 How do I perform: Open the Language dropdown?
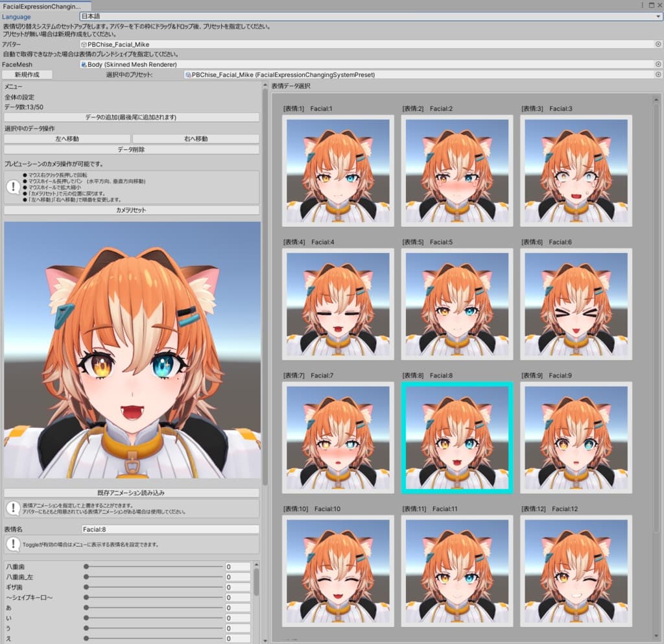[370, 16]
